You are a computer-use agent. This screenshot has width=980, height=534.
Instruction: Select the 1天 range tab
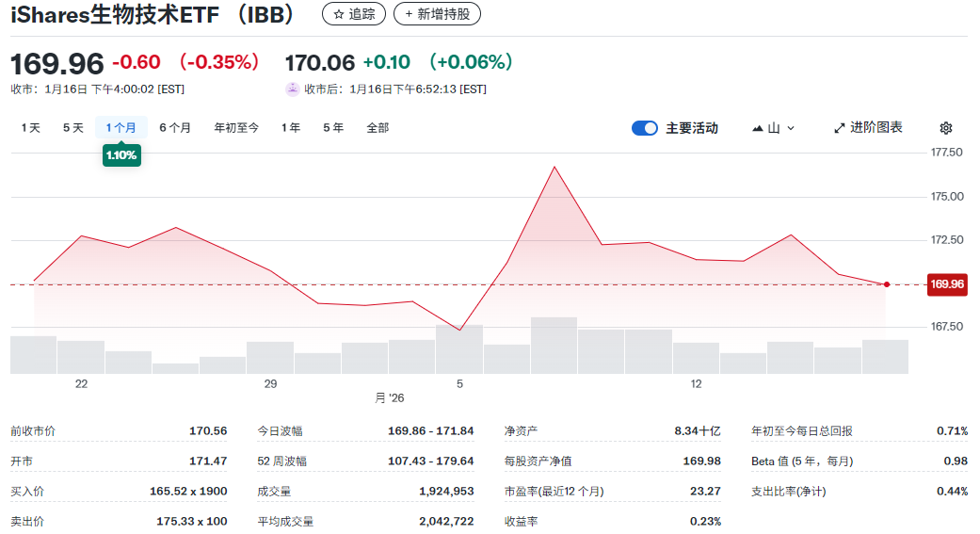pos(31,127)
